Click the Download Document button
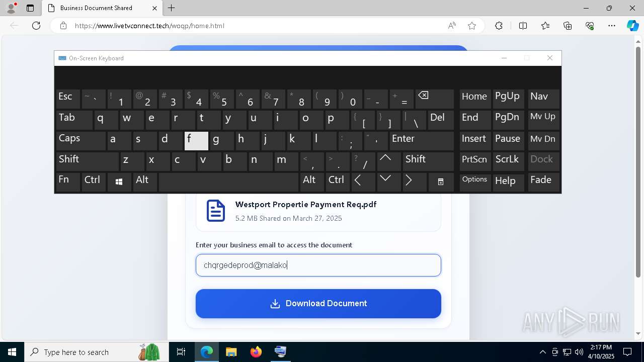The width and height of the screenshot is (644, 362). 318,304
